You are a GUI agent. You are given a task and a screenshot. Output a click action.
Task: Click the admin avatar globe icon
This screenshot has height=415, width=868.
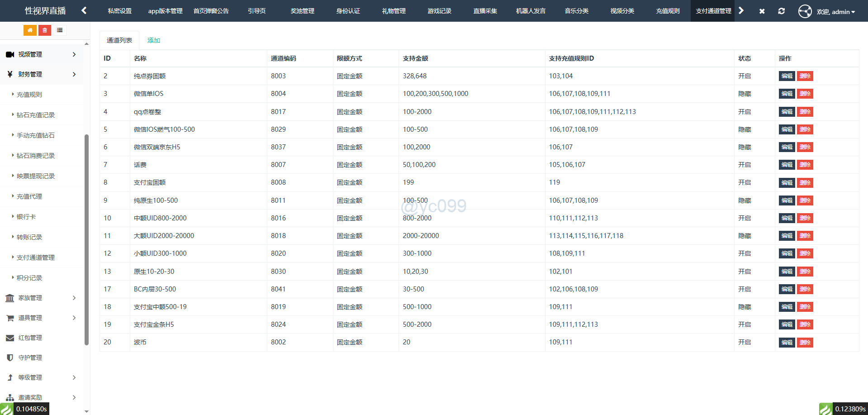[x=805, y=11]
